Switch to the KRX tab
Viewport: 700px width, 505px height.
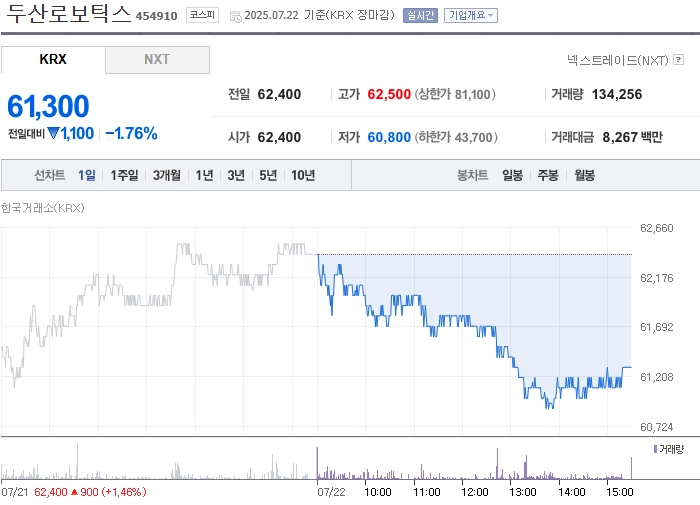click(x=53, y=59)
